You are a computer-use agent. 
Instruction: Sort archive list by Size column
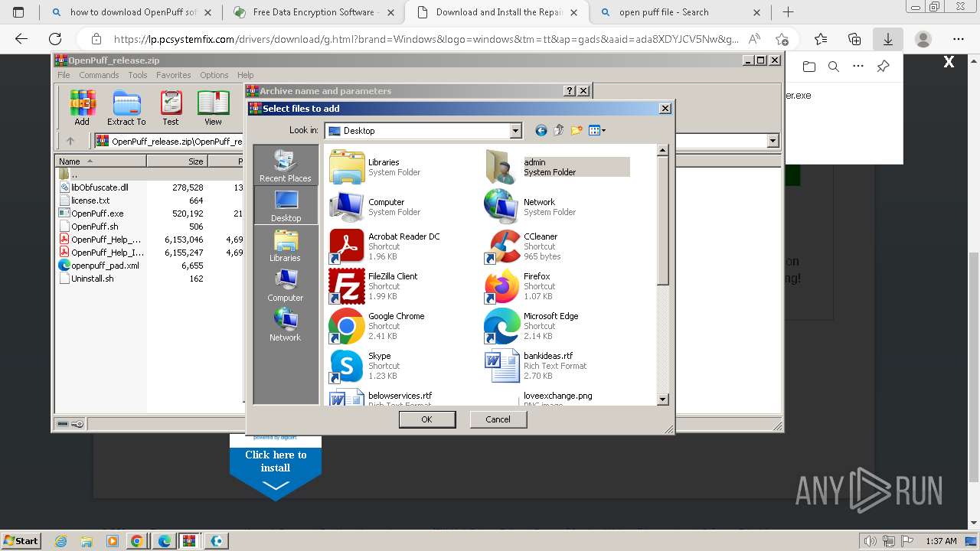[x=177, y=161]
